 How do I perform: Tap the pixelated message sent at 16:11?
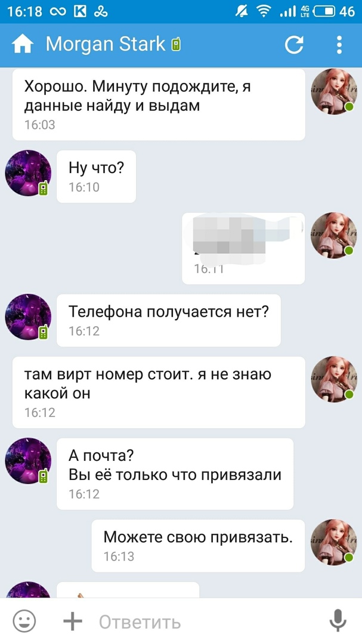pyautogui.click(x=243, y=248)
